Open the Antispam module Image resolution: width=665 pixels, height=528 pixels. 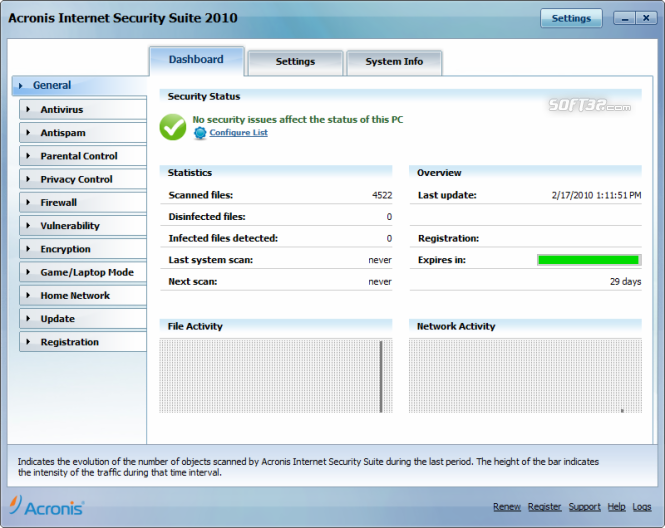(x=83, y=133)
